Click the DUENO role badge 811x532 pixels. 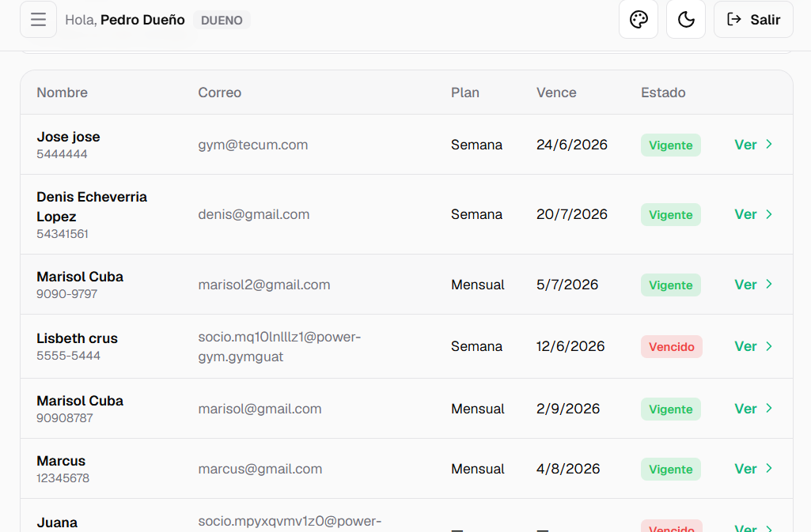click(222, 20)
